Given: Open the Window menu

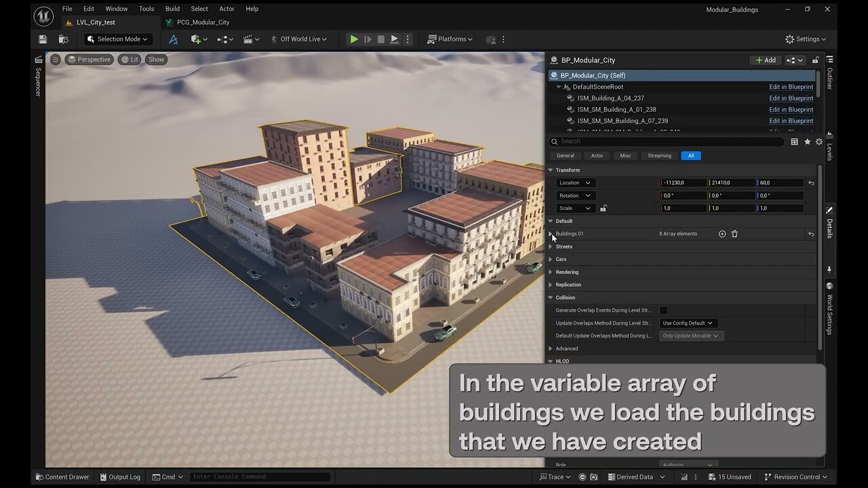Looking at the screenshot, I should point(116,9).
